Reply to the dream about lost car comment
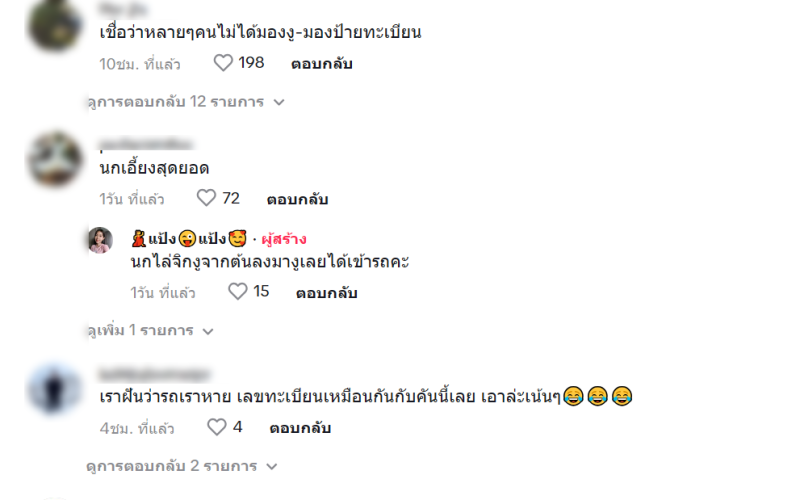 tap(300, 428)
